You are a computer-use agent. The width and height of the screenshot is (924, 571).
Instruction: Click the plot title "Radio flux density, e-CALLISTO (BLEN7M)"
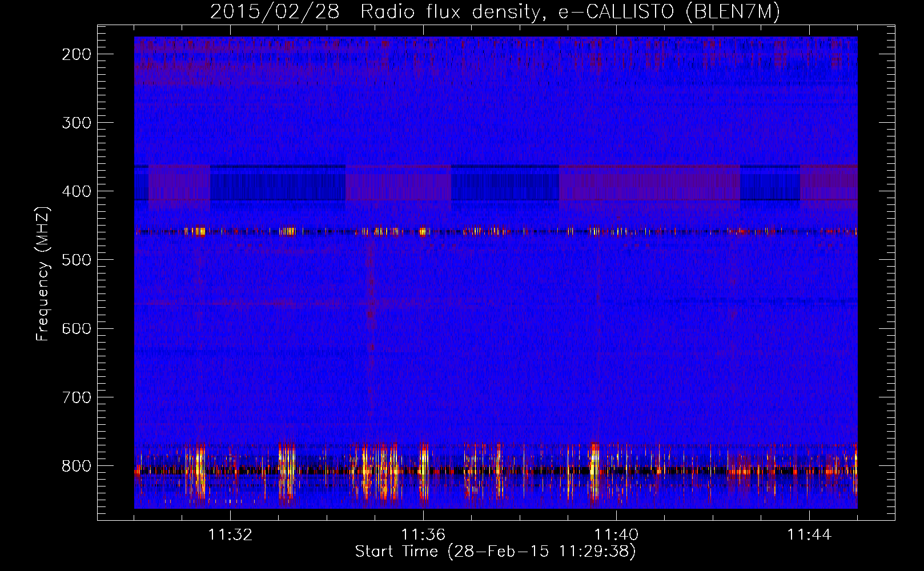pos(570,11)
